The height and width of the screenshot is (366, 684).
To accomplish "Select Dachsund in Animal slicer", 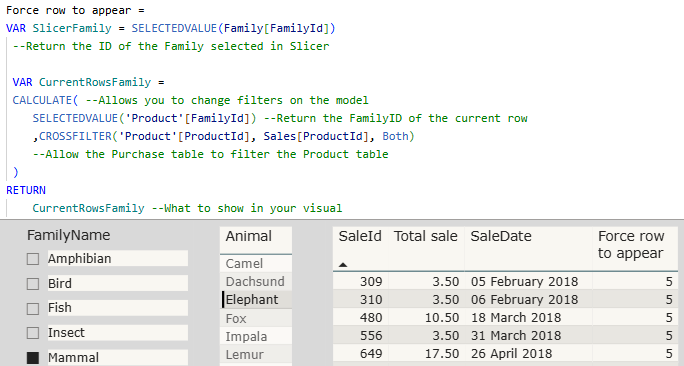I will (256, 281).
